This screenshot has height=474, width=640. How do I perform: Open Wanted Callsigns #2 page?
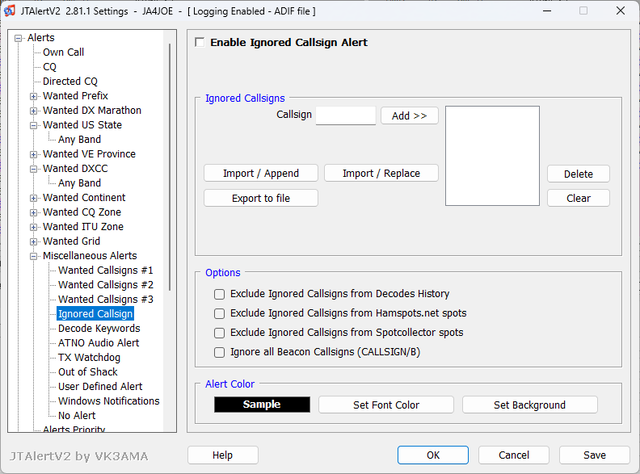[x=106, y=285]
